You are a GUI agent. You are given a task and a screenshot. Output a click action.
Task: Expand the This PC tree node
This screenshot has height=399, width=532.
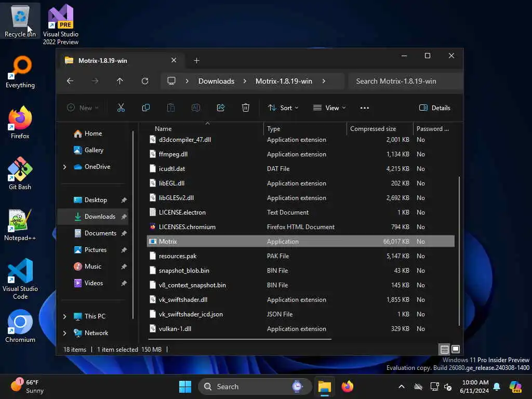[64, 316]
